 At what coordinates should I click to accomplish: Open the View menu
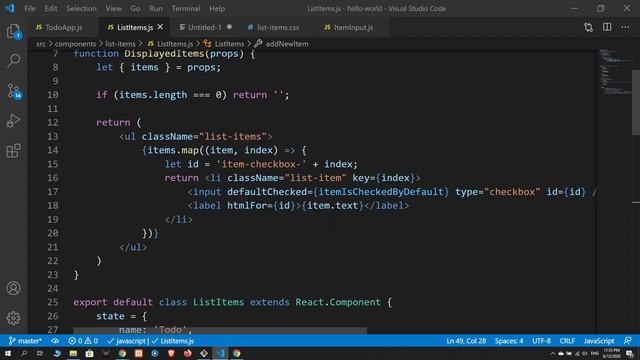(113, 8)
